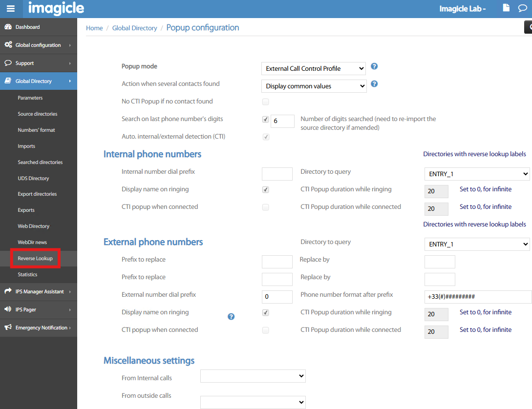The width and height of the screenshot is (532, 409).
Task: Go to Home breadcrumb link
Action: point(94,28)
